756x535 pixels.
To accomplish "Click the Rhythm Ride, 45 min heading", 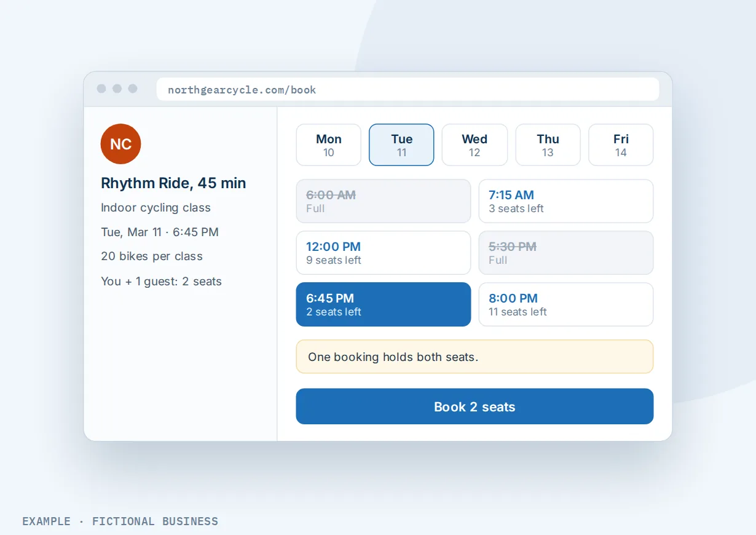I will click(x=173, y=183).
